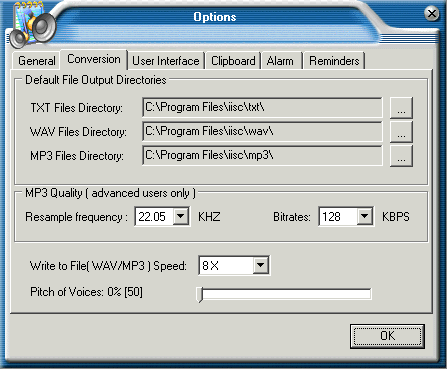This screenshot has width=447, height=369.
Task: Click the WAV Files Directory path field
Action: pos(262,131)
